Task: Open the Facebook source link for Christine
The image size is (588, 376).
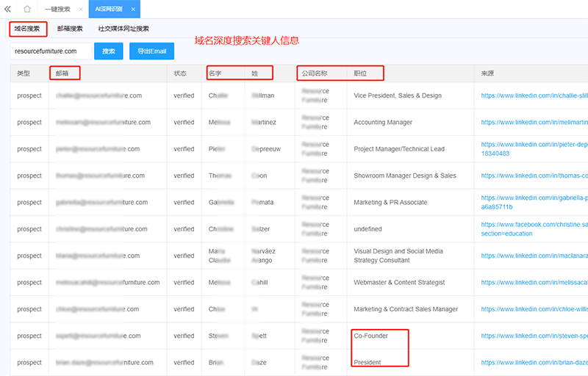Action: coord(534,225)
